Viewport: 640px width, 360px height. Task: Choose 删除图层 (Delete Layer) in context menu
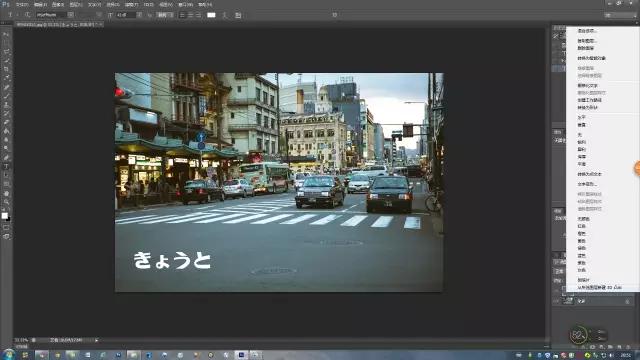click(x=586, y=48)
